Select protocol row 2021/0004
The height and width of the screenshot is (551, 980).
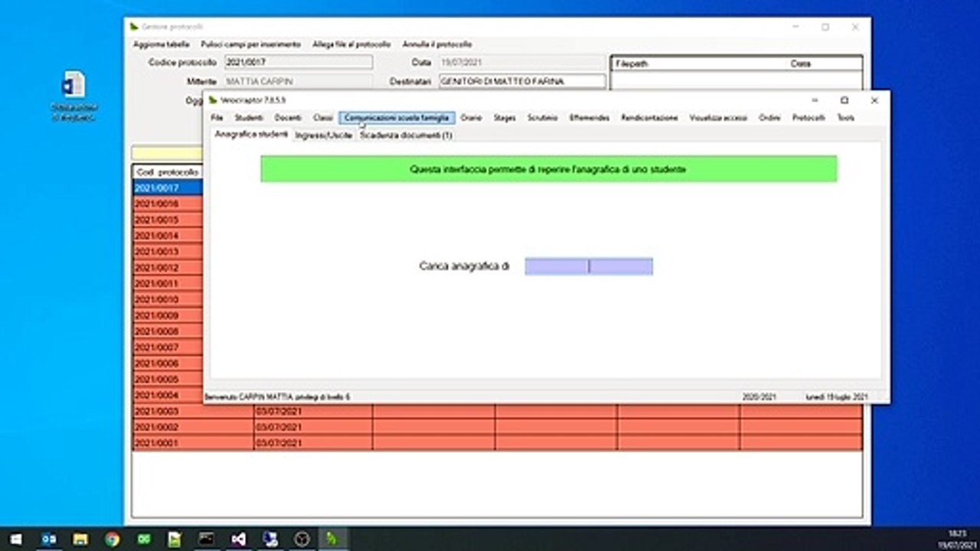tap(168, 396)
